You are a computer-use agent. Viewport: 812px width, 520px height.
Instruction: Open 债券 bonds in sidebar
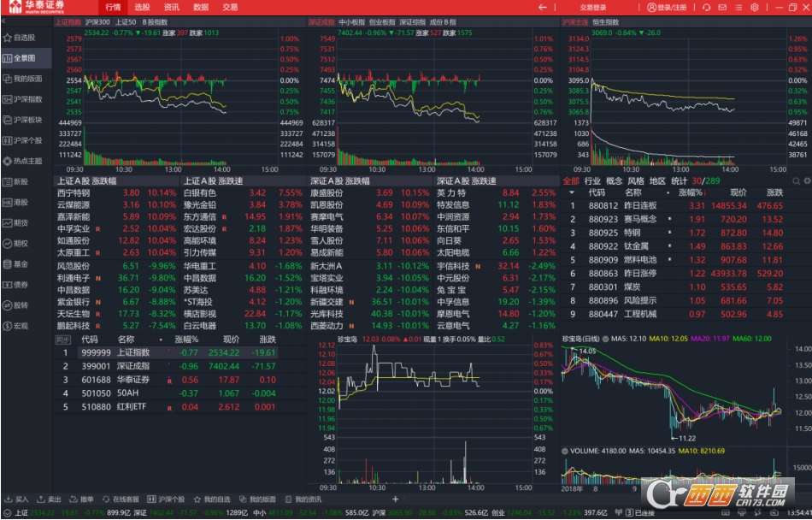point(16,284)
